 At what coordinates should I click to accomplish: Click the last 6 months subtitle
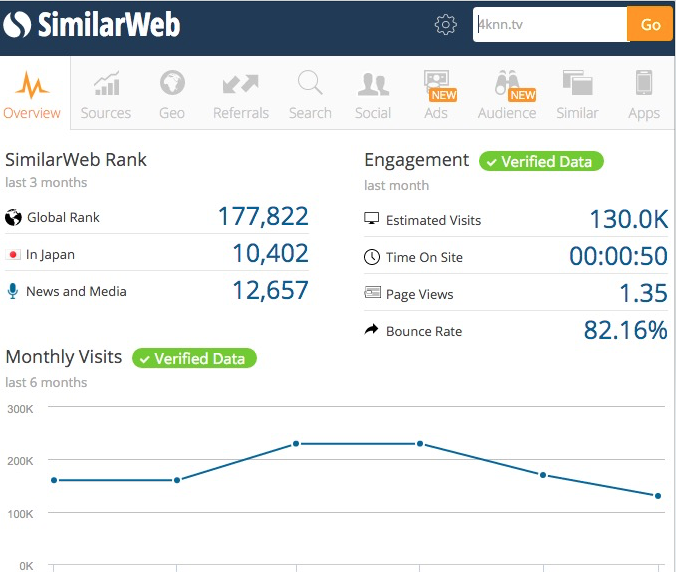tap(46, 382)
